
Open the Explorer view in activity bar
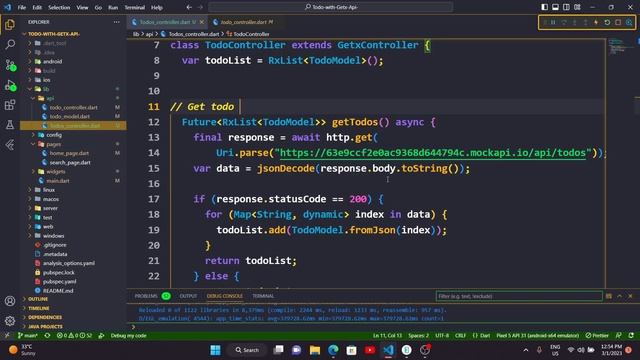[10, 25]
